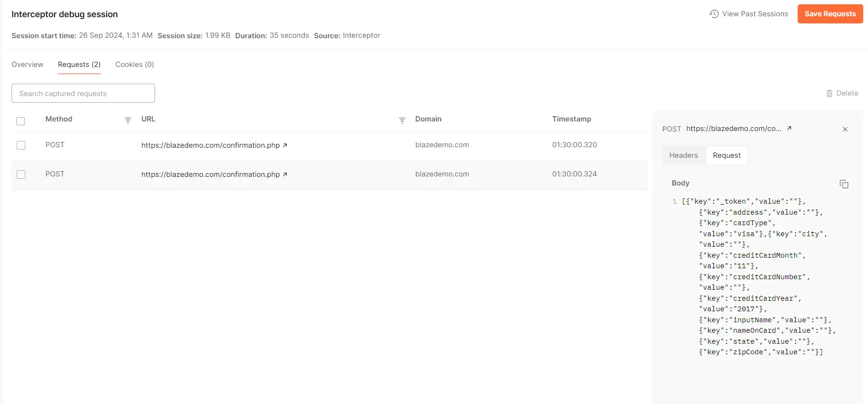Image resolution: width=868 pixels, height=404 pixels.
Task: Click the session start time 26 Sep 2024
Action: click(116, 35)
